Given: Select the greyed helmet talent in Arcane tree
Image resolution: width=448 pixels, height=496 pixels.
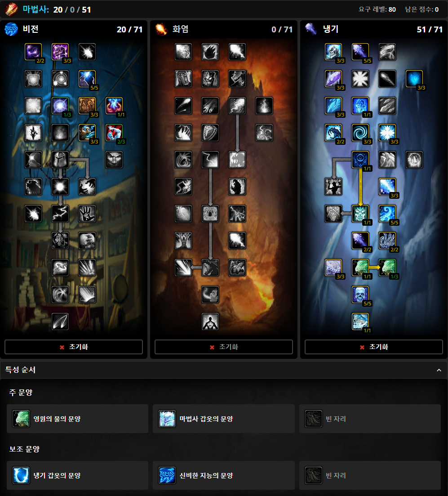Looking at the screenshot, I should pos(60,160).
